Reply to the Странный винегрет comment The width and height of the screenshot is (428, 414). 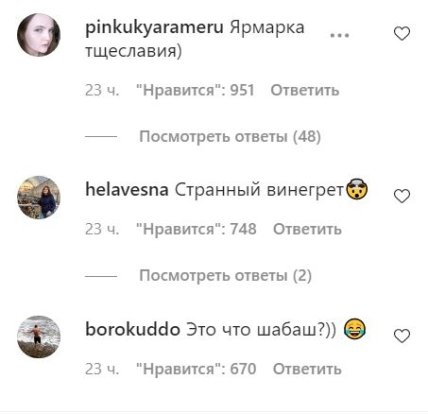pyautogui.click(x=307, y=229)
